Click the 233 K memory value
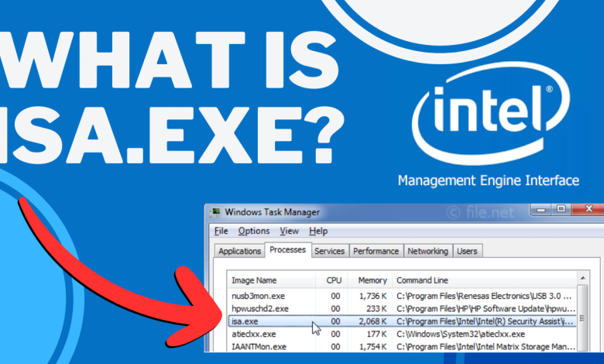This screenshot has height=364, width=604. [376, 309]
